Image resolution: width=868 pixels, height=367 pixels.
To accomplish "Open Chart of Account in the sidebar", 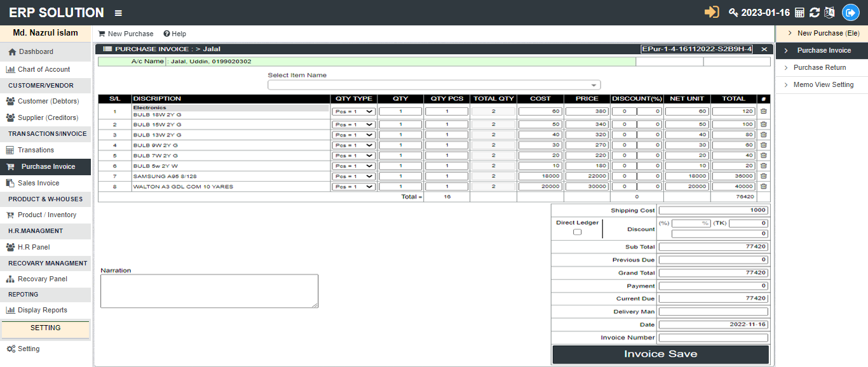I will (43, 69).
